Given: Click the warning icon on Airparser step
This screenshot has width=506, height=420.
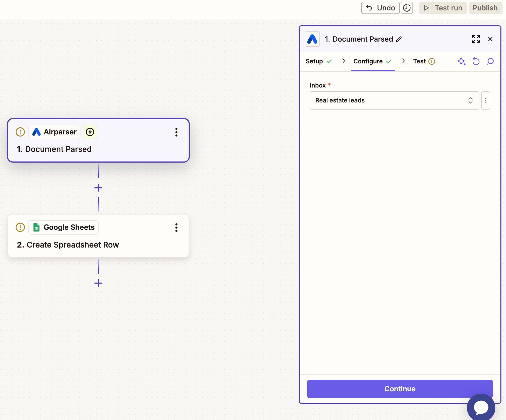Looking at the screenshot, I should point(20,132).
